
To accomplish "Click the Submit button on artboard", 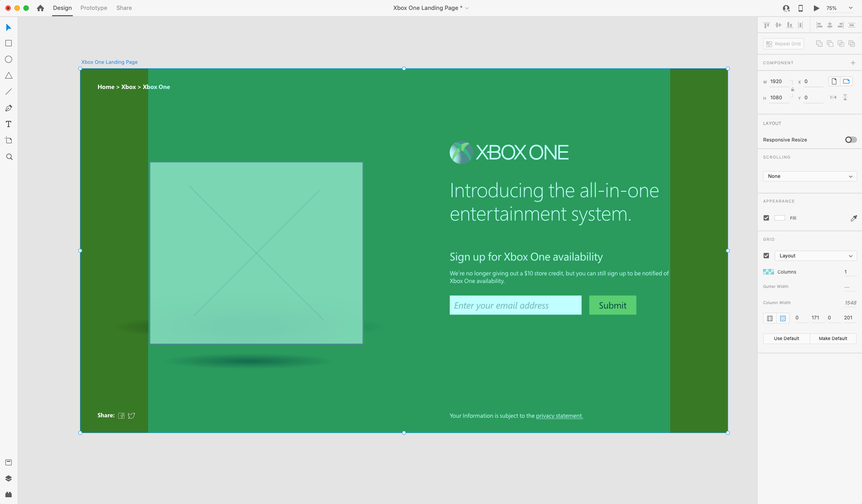I will (613, 305).
